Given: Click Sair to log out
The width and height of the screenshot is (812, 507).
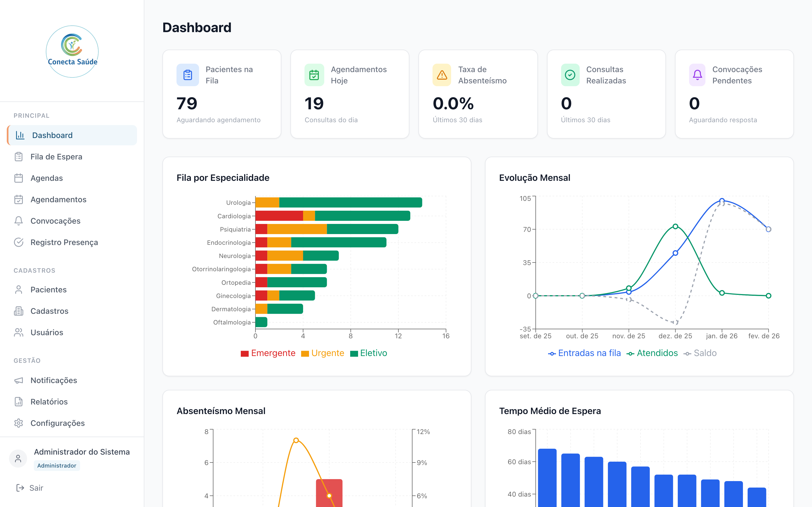Looking at the screenshot, I should (x=36, y=488).
